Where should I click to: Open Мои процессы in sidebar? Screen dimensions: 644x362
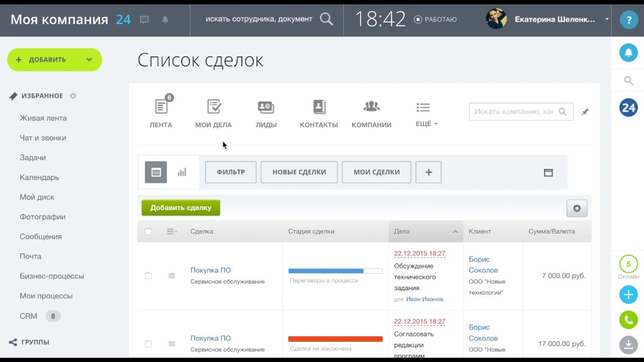[x=46, y=296]
